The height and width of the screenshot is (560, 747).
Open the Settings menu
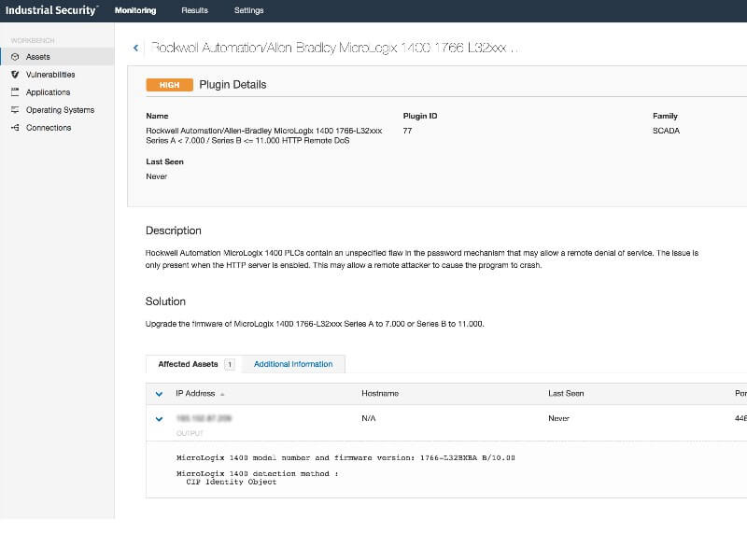[248, 11]
